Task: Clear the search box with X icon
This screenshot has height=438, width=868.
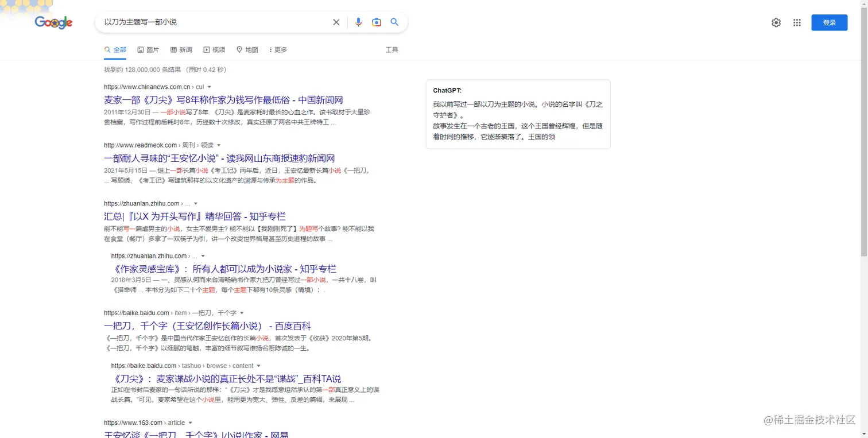Action: (x=336, y=22)
